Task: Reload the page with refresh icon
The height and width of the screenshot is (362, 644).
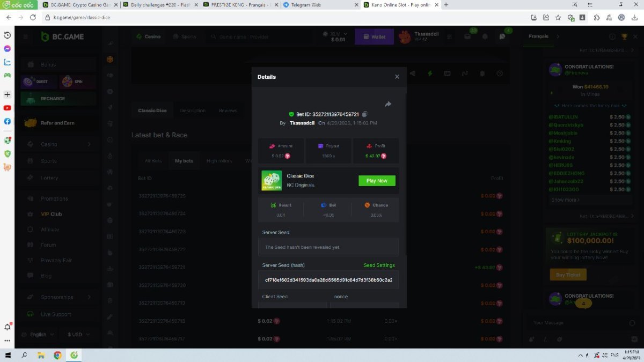Action: (33, 17)
